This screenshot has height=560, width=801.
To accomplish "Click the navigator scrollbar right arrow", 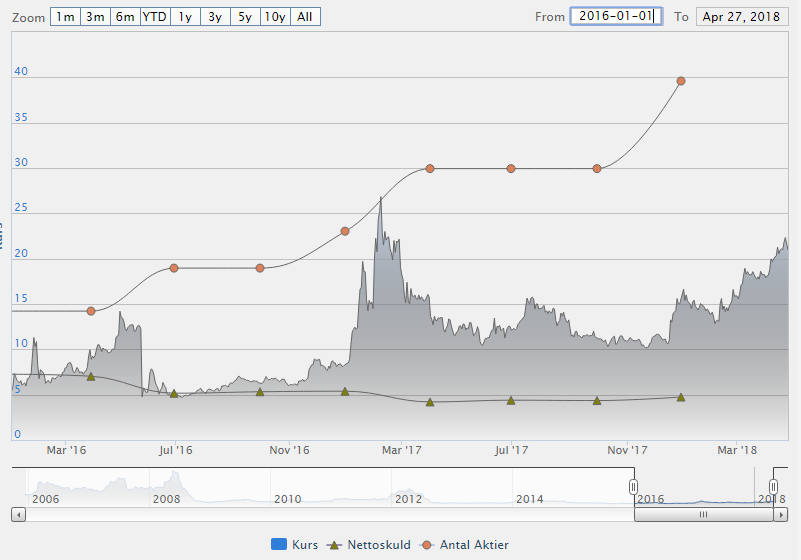I will (x=781, y=515).
